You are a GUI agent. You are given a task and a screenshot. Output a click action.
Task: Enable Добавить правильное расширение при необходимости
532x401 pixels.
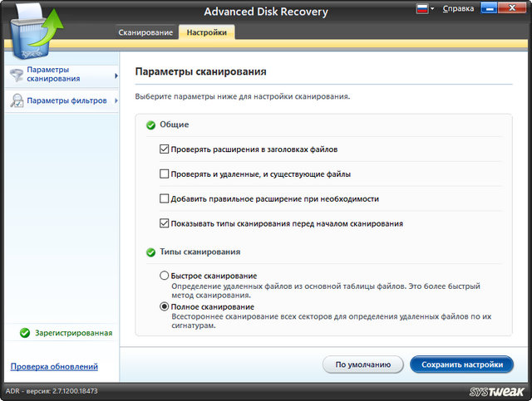164,199
